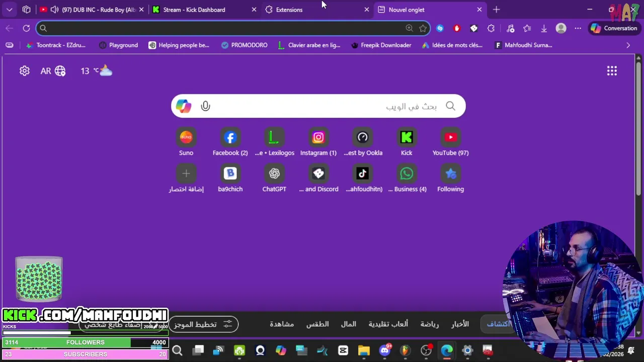Click the dice-shaped extension icon
The width and height of the screenshot is (644, 362).
[x=473, y=28]
